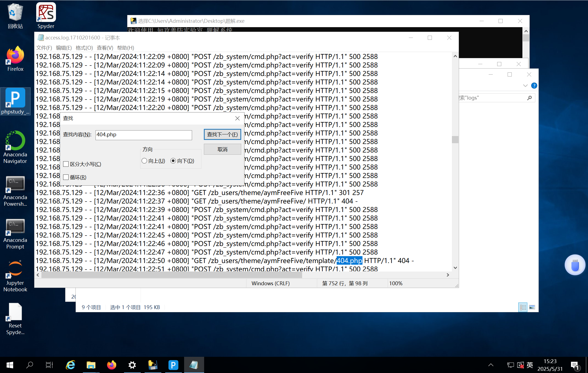588x373 pixels.
Task: Open Internet Explorer taskbar icon
Action: coord(71,365)
